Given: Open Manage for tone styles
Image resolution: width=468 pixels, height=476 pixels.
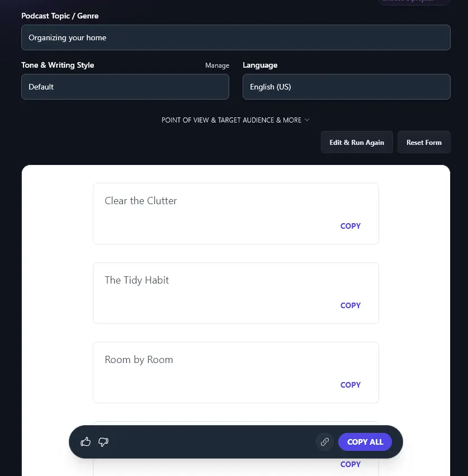Looking at the screenshot, I should [x=217, y=65].
